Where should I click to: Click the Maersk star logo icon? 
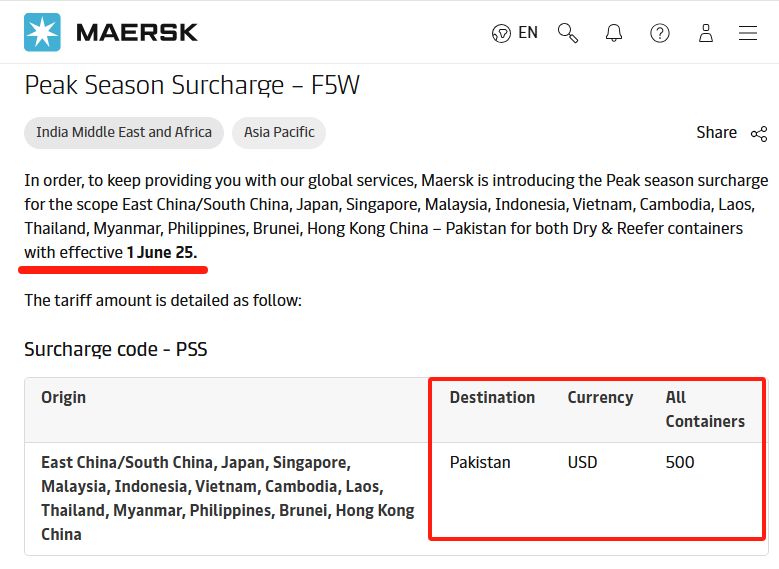[42, 32]
